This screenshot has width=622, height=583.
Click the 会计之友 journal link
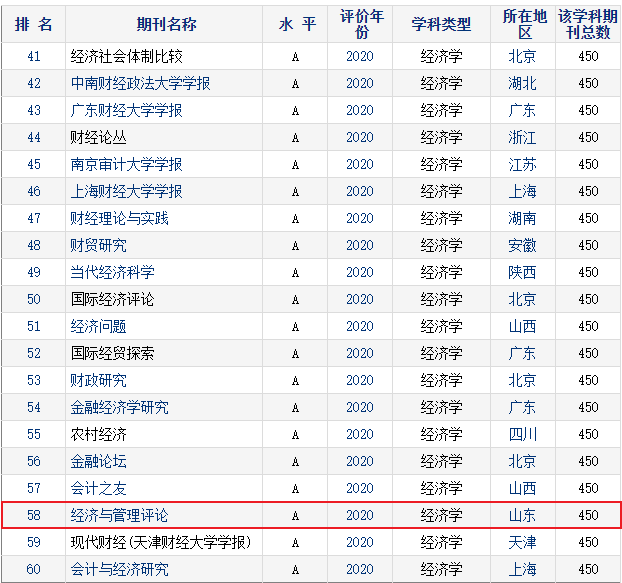98,488
